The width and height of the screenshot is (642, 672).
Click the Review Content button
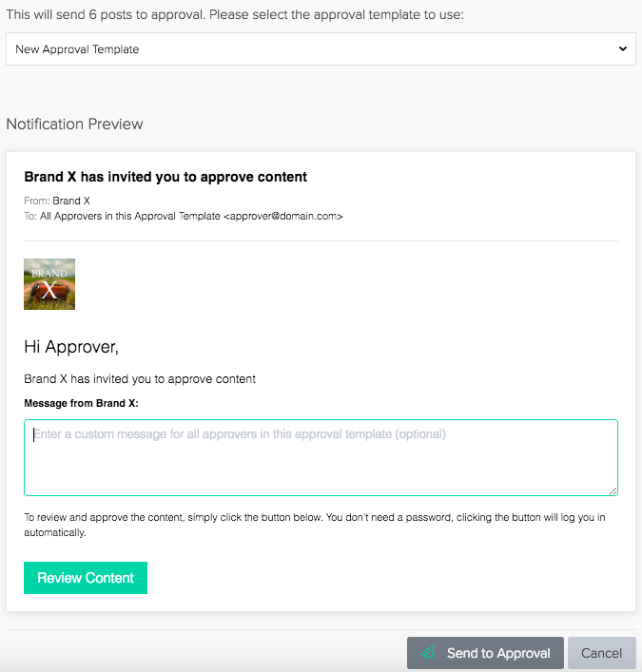point(86,578)
